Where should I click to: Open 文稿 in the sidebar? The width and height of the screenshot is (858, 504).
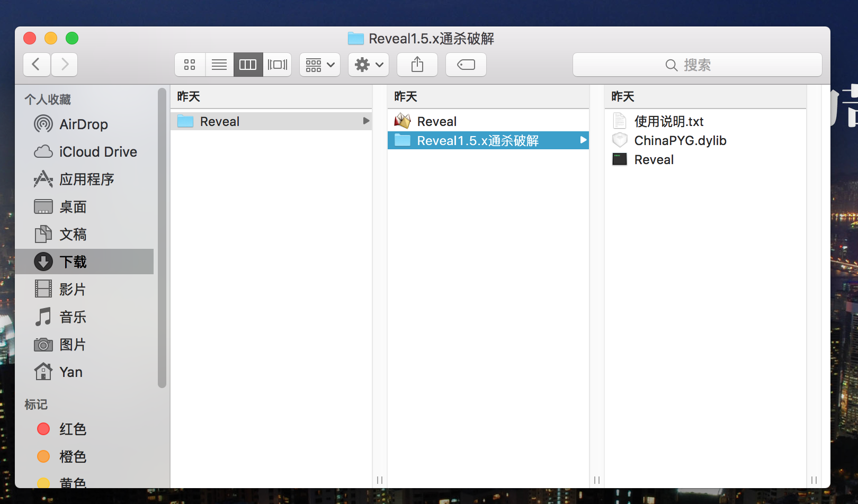[85, 235]
